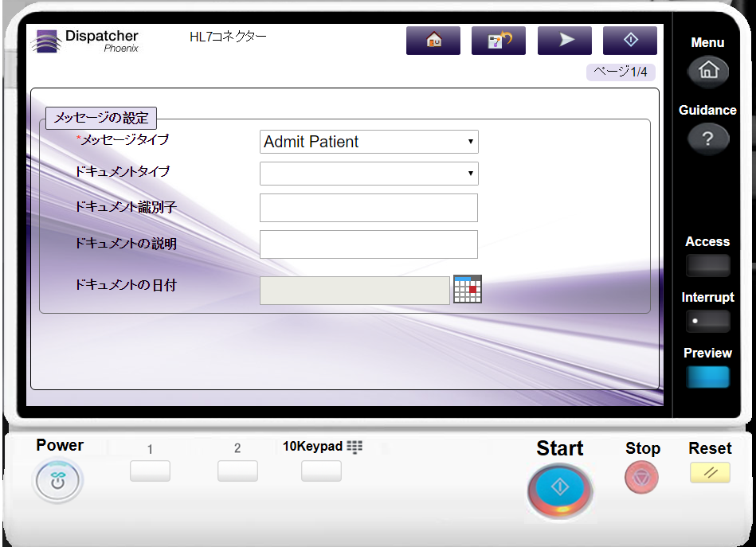Click the ドキュメントの説明 text field
Image resolution: width=756 pixels, height=547 pixels.
[369, 244]
